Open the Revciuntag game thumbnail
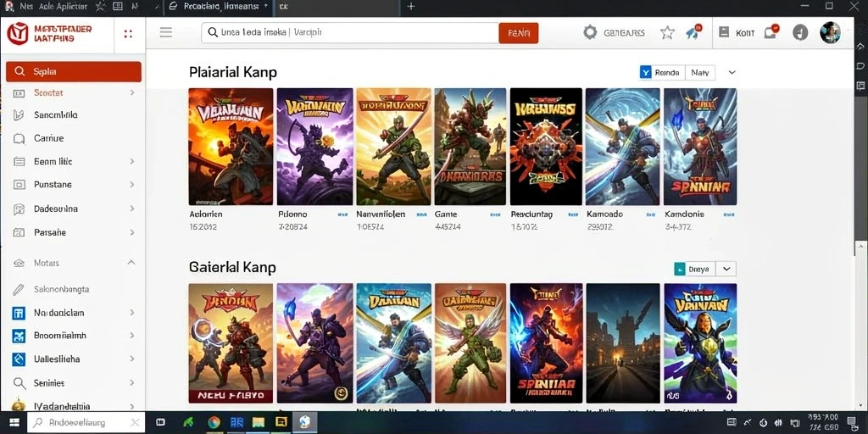 click(546, 147)
